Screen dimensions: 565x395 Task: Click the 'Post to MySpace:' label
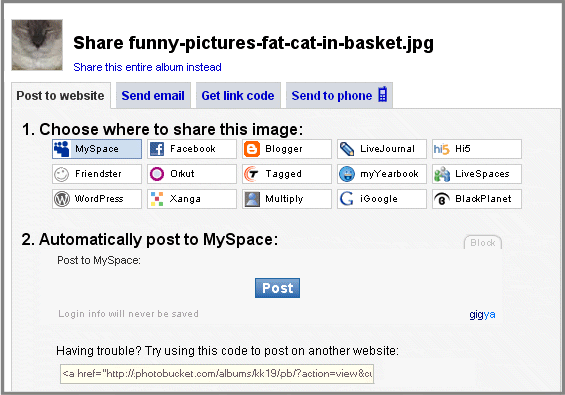pos(99,260)
